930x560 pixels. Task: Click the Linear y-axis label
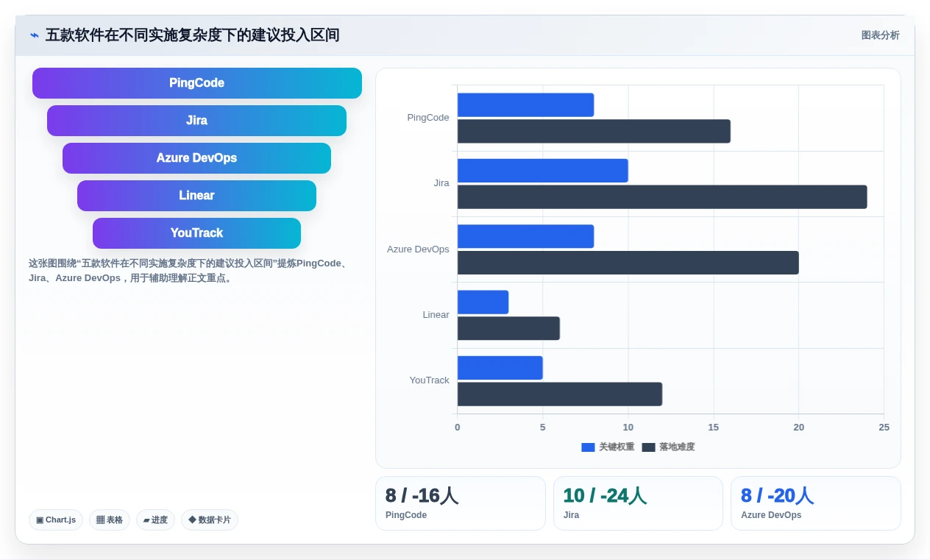436,315
